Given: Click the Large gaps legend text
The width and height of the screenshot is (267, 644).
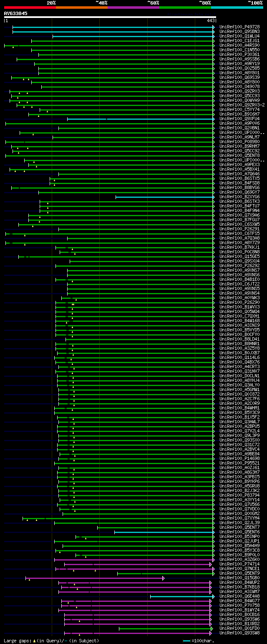Looking at the screenshot, I should pyautogui.click(x=51, y=641).
